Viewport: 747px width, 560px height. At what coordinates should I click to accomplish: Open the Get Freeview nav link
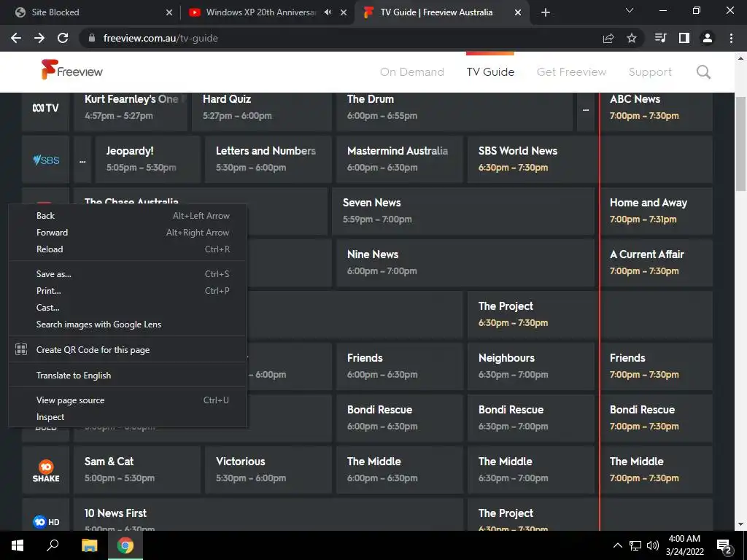pos(571,72)
